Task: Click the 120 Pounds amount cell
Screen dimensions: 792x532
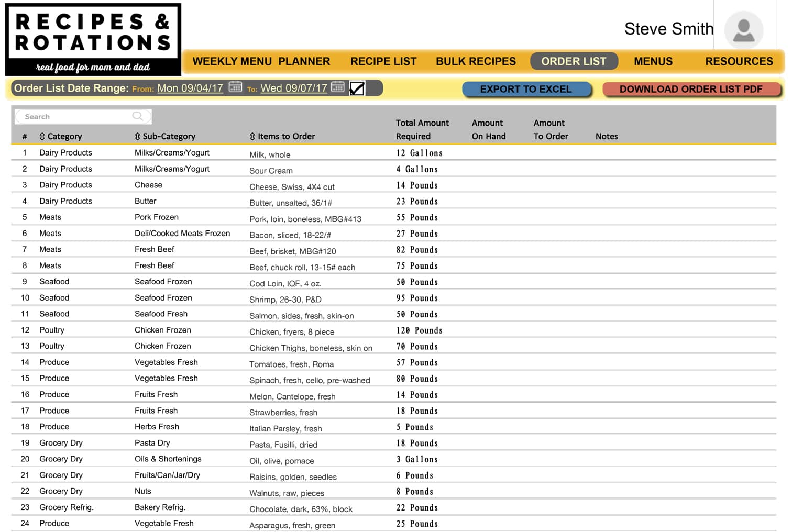Action: (420, 330)
